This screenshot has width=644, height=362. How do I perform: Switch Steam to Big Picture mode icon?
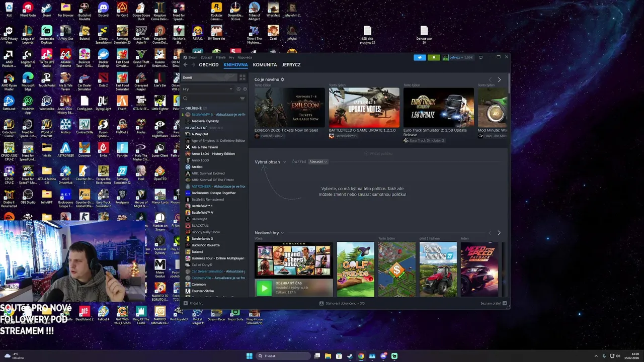pos(480,57)
